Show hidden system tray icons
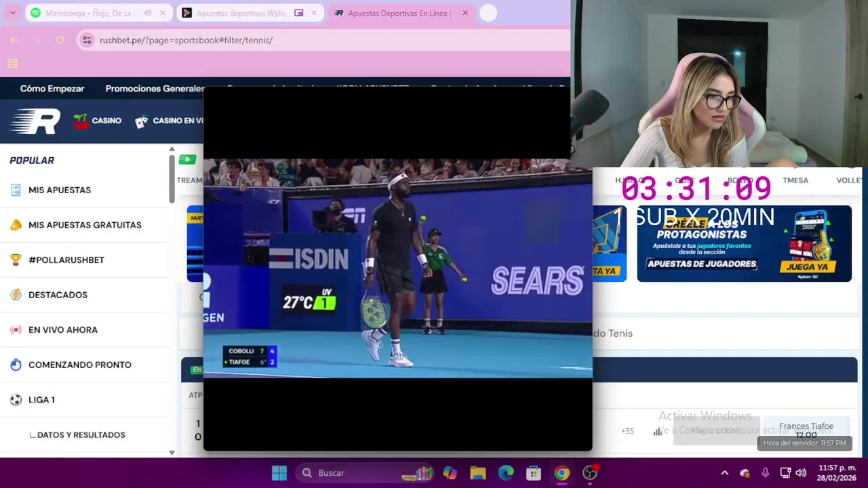 coord(724,473)
